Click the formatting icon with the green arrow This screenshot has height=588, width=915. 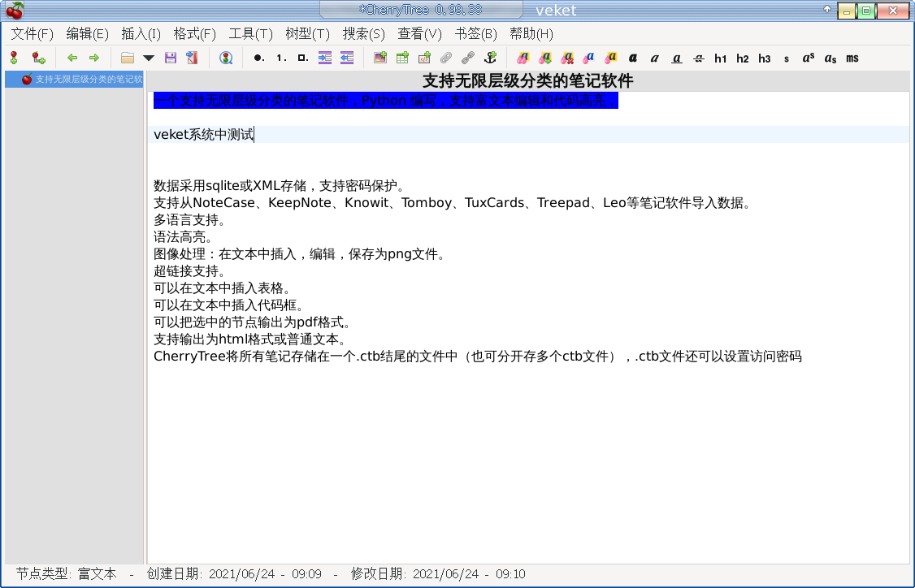click(x=545, y=58)
